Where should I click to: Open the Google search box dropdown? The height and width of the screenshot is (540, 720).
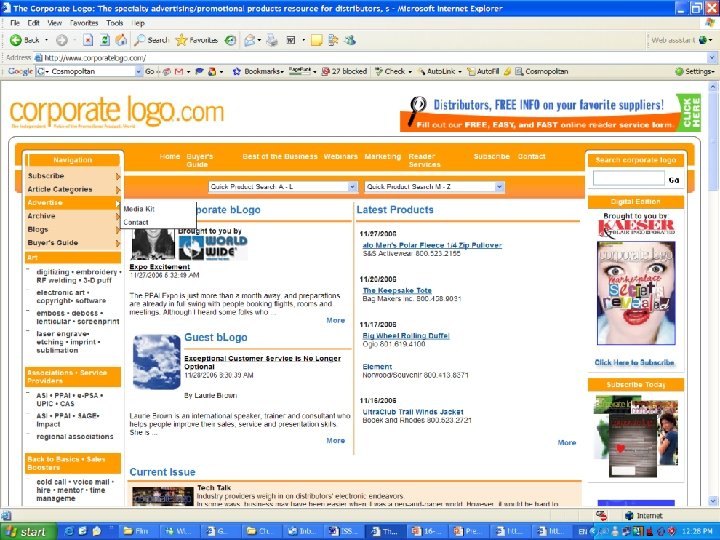(x=139, y=72)
